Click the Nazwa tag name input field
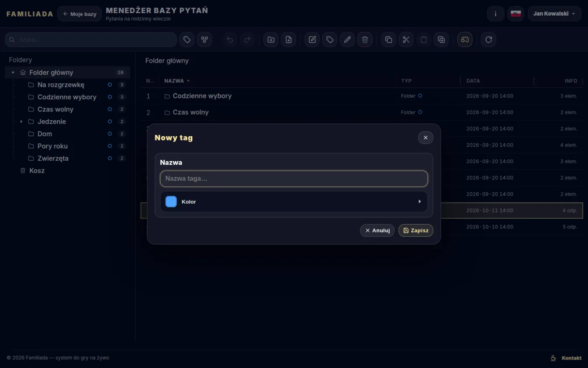 pyautogui.click(x=294, y=179)
